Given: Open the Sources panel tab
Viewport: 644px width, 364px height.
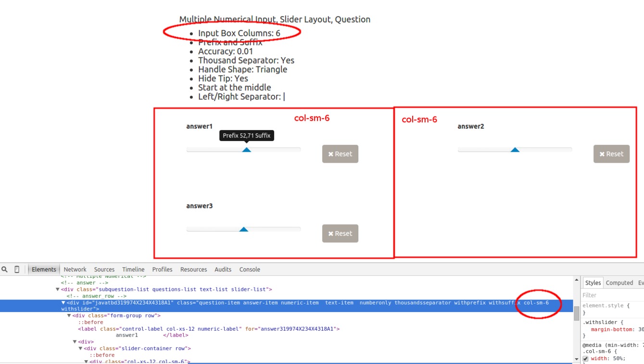Looking at the screenshot, I should tap(104, 270).
